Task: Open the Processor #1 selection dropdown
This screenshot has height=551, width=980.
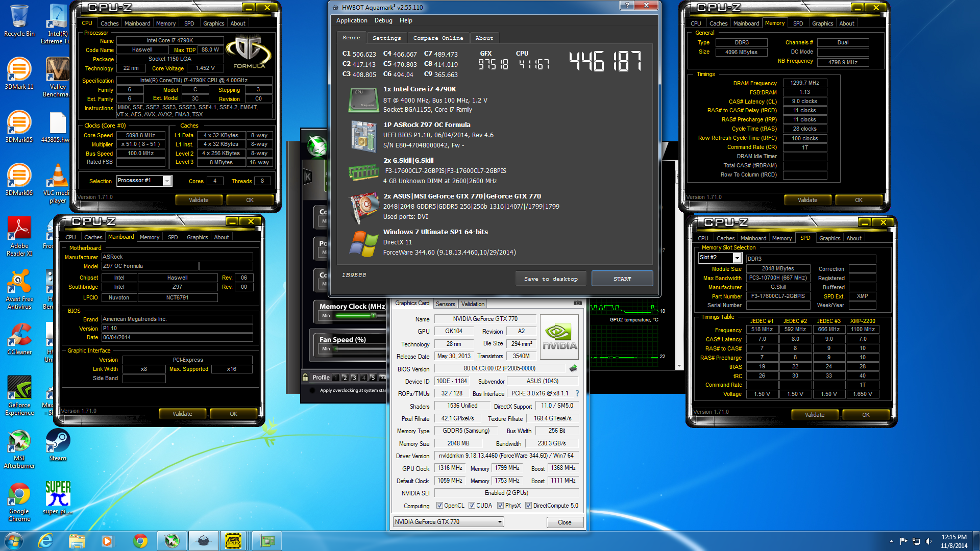Action: click(166, 181)
